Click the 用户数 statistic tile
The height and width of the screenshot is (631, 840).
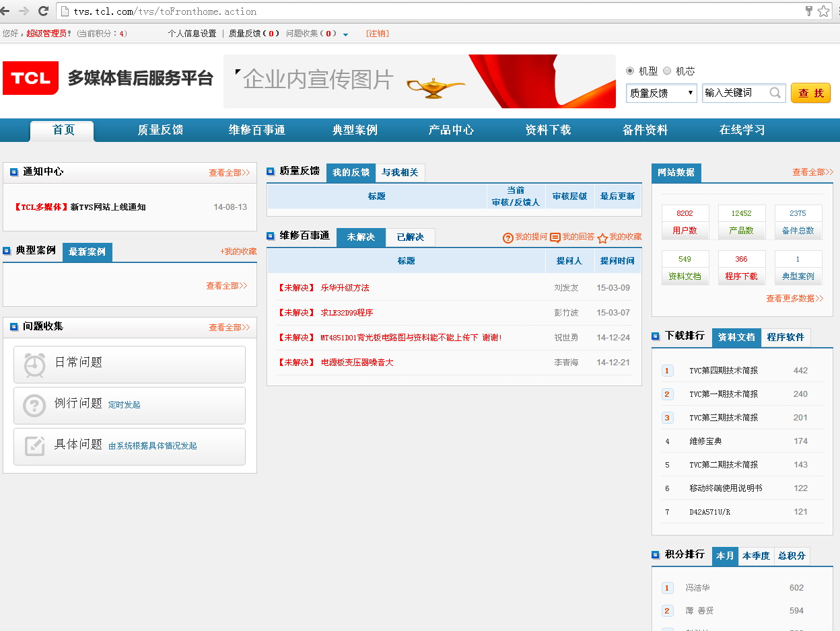(685, 222)
